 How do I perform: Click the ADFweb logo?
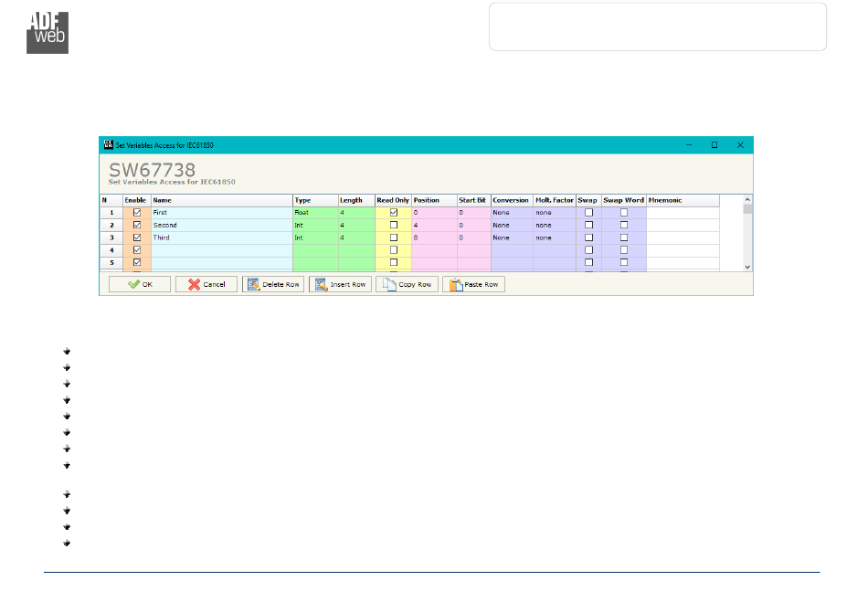[x=48, y=33]
